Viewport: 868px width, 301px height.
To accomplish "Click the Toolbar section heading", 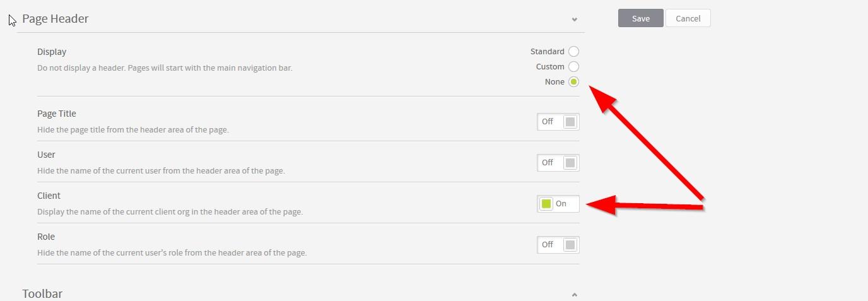I will pyautogui.click(x=42, y=293).
